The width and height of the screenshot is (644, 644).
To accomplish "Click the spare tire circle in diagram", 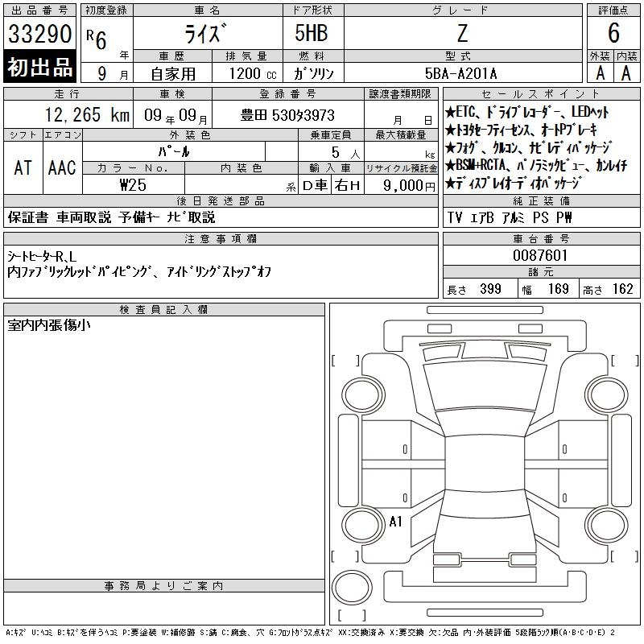I will [352, 587].
